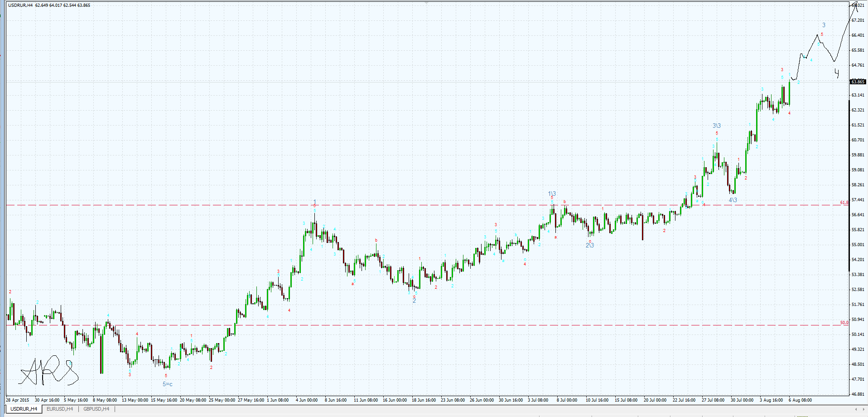Click the blue projected wave 3 label
This screenshot has height=417, width=868.
(824, 25)
